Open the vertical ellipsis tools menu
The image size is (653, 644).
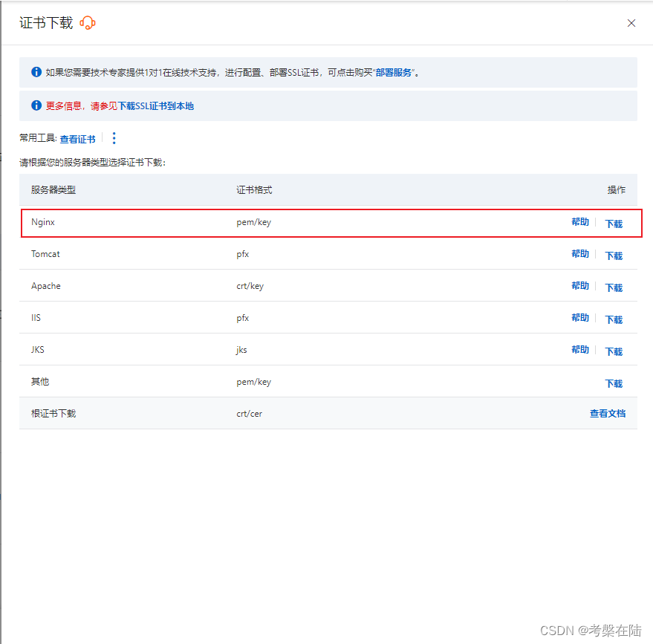point(114,138)
